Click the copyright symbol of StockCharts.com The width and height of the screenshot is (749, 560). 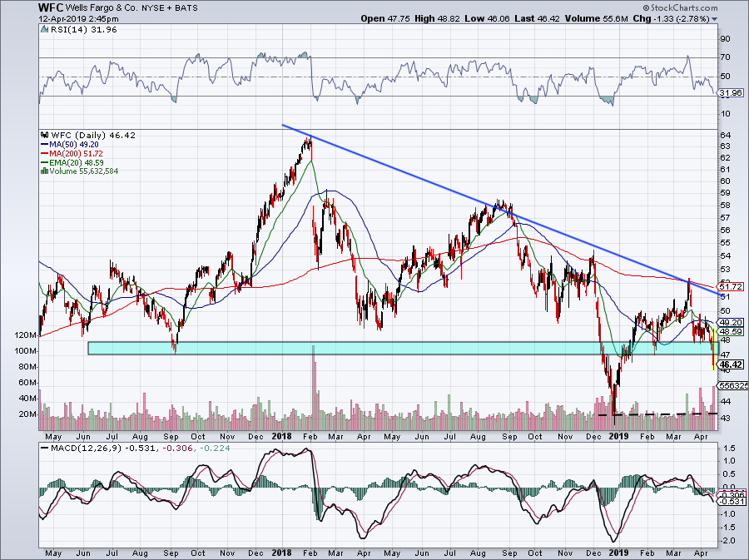coord(646,7)
